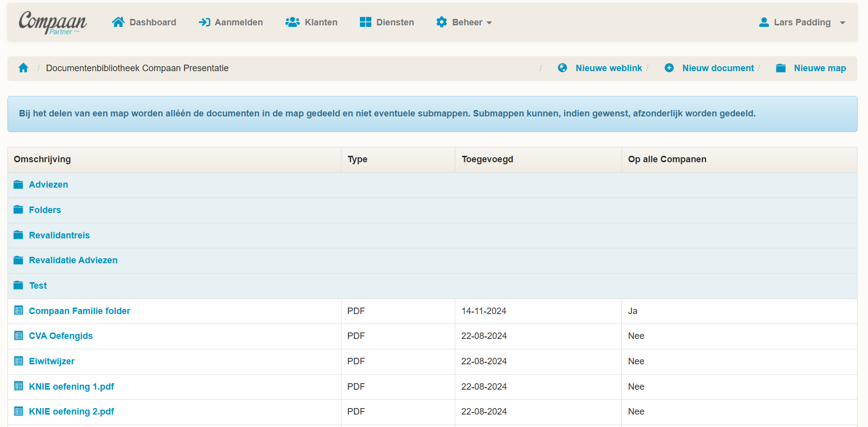Screen dimensions: 868x427
Task: Click the Nieuwe weblink globe icon
Action: coord(562,68)
